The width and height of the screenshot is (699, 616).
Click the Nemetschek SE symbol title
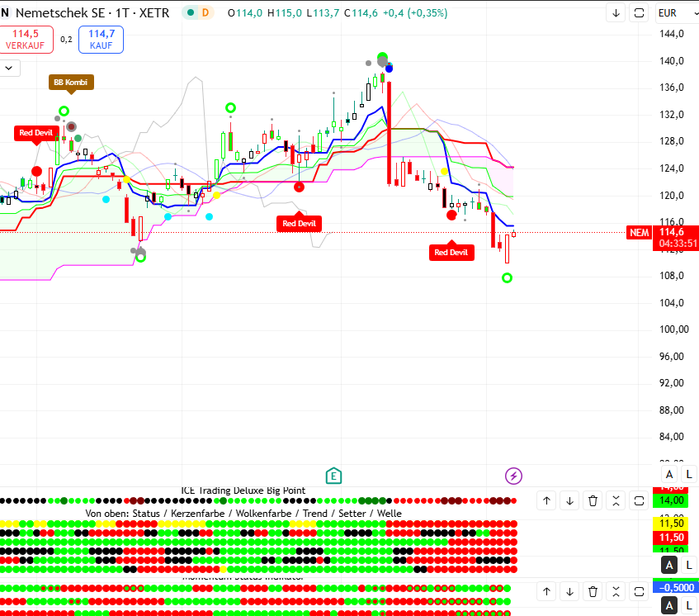pyautogui.click(x=60, y=12)
